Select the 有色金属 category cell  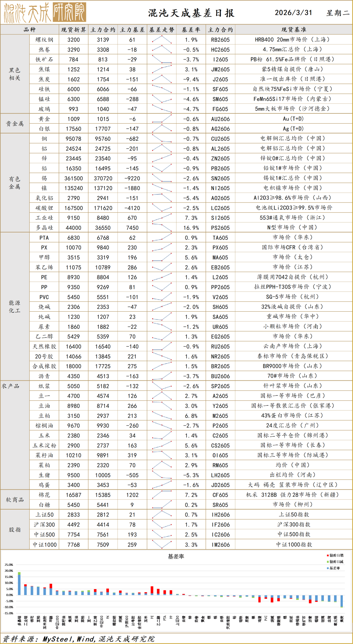15,183
